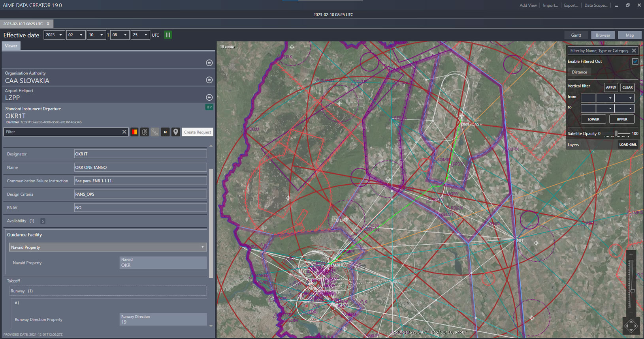
Task: Switch to the Gantt view tab
Action: [576, 35]
